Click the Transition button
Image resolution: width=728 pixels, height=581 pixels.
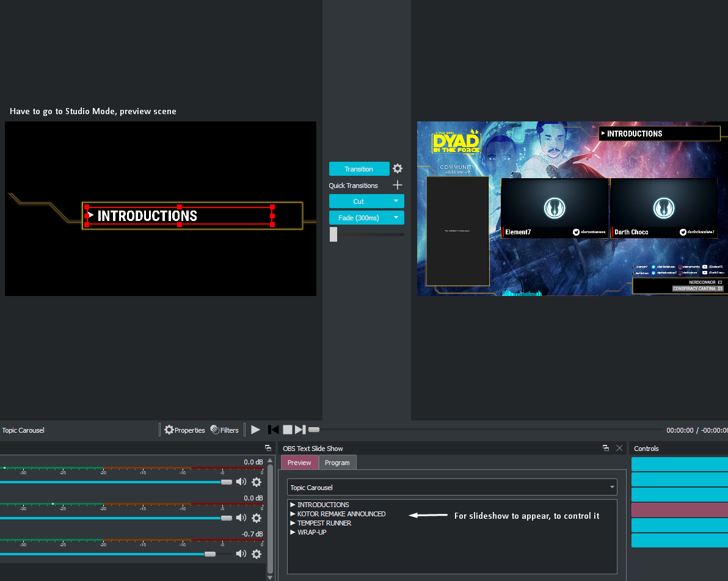click(359, 169)
